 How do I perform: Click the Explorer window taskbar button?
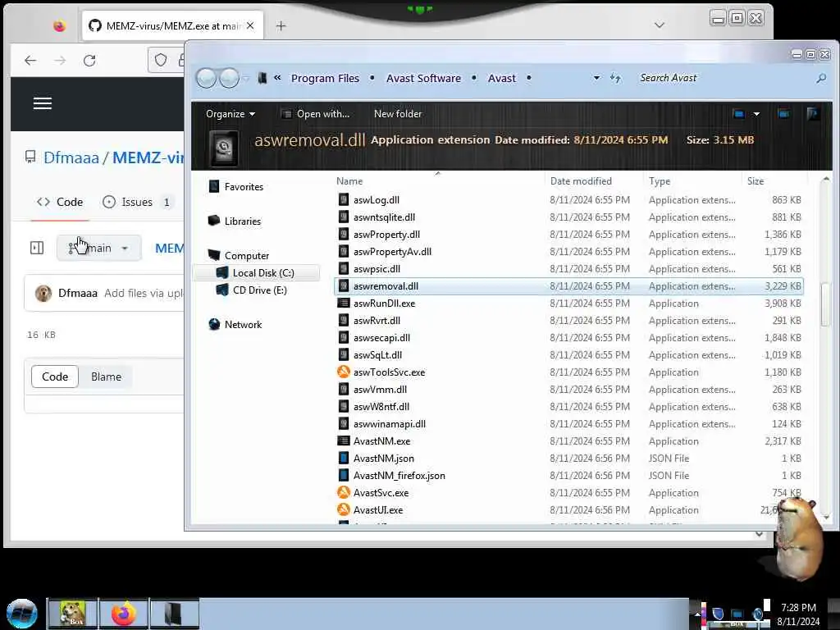point(174,614)
